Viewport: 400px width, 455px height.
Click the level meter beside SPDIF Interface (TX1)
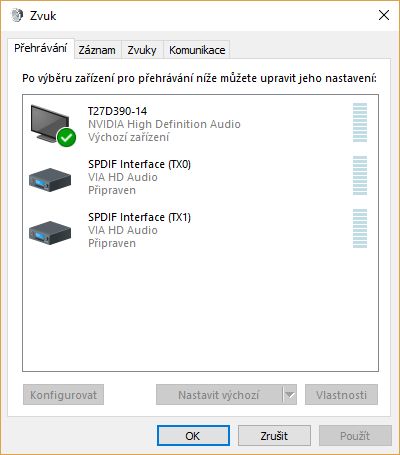point(360,228)
